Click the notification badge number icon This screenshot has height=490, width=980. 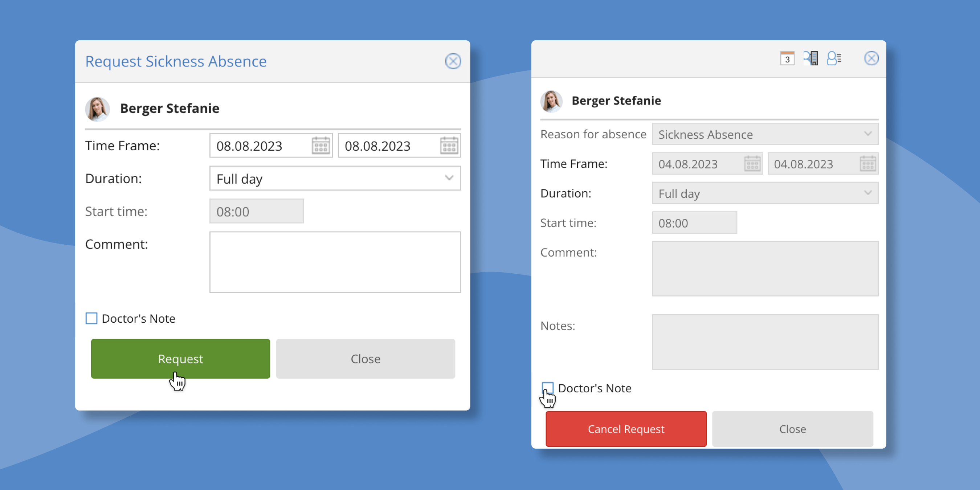click(787, 58)
